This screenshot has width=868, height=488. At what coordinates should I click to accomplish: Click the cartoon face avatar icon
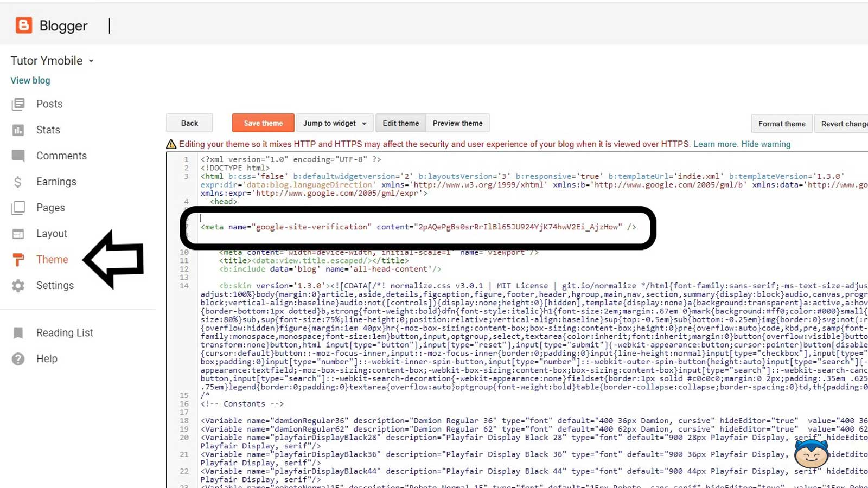(811, 454)
